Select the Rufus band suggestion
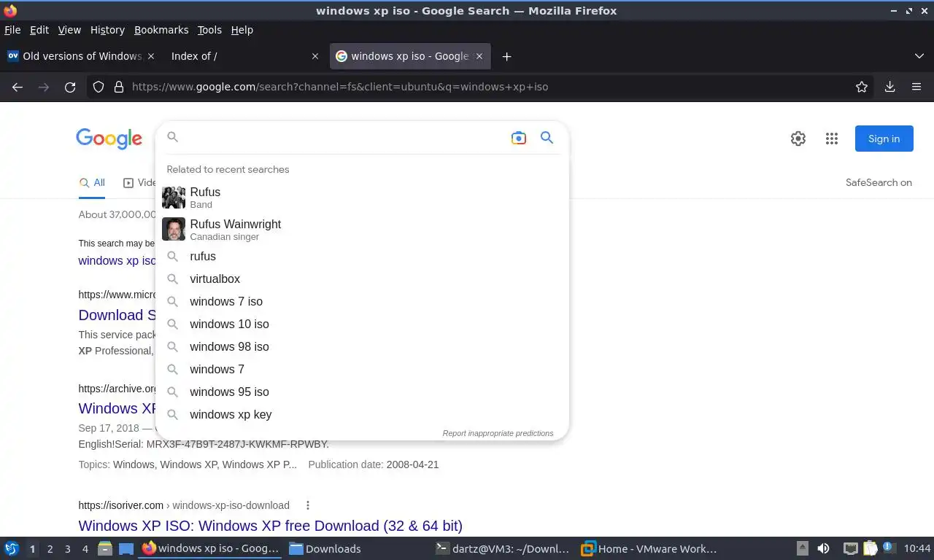This screenshot has width=934, height=560. click(362, 198)
